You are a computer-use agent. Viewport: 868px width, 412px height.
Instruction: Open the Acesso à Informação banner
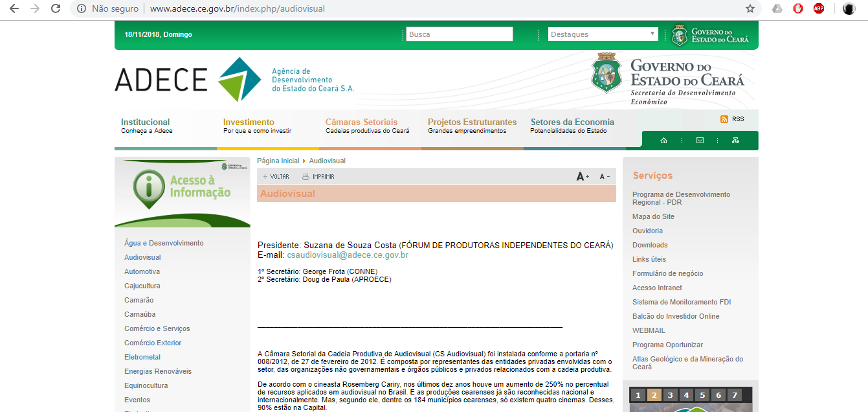183,192
